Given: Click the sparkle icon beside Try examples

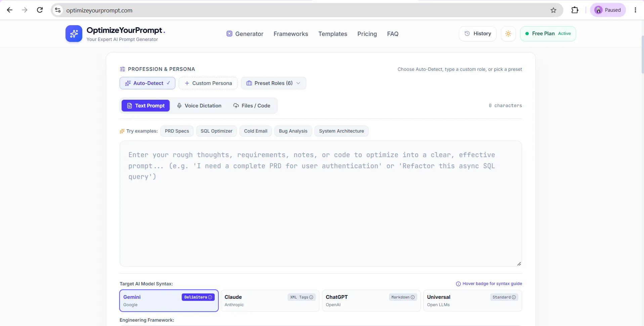Looking at the screenshot, I should tap(122, 131).
